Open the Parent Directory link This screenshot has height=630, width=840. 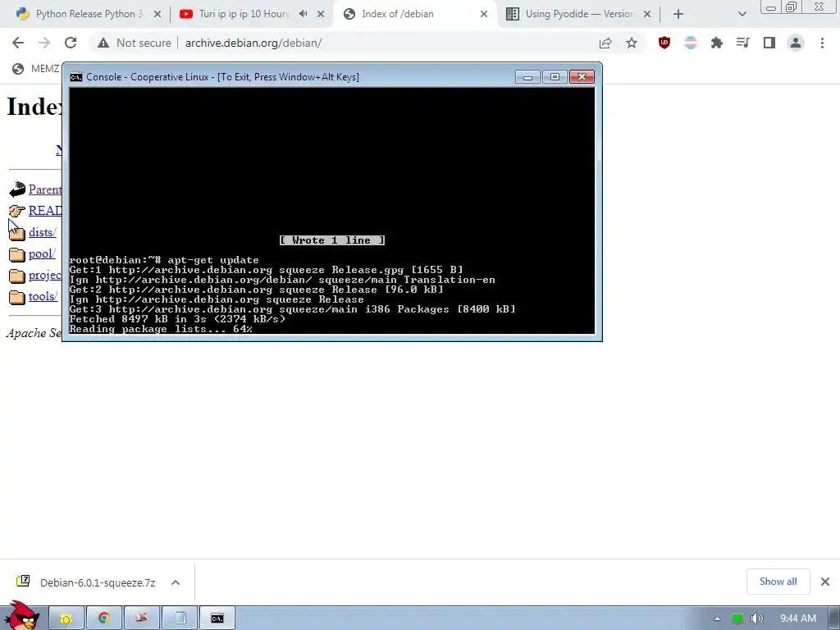pyautogui.click(x=45, y=189)
